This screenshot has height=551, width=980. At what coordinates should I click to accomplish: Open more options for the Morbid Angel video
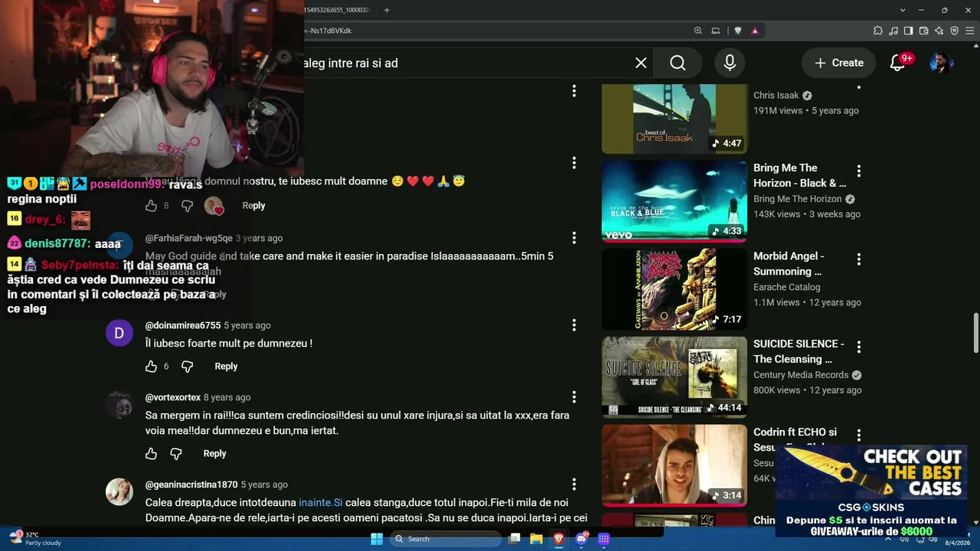(x=858, y=259)
